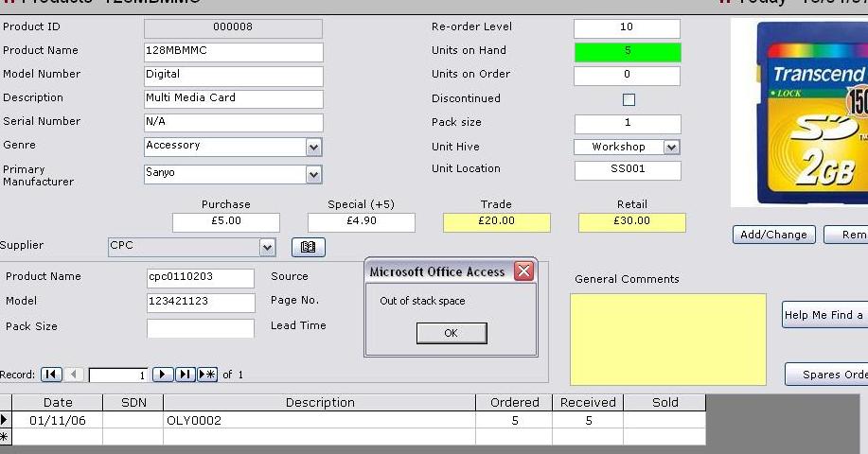Click the Unit Location field SS001
Screen dimensions: 868x454
click(628, 170)
